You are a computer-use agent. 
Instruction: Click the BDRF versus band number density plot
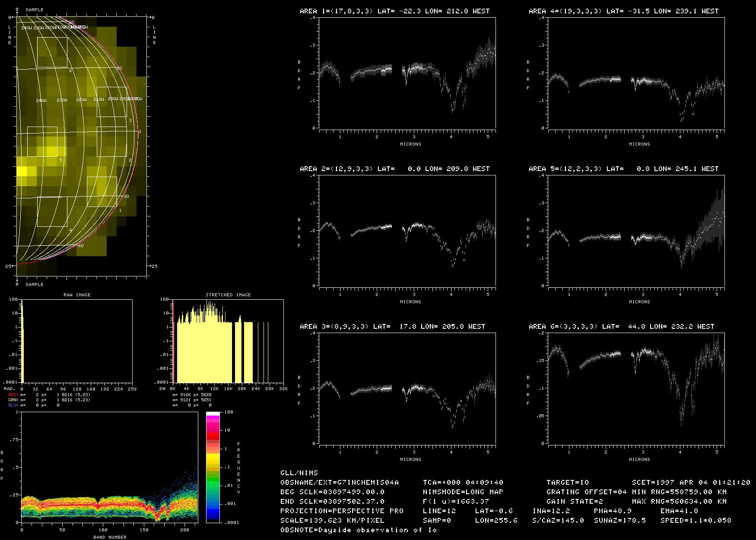pyautogui.click(x=109, y=467)
